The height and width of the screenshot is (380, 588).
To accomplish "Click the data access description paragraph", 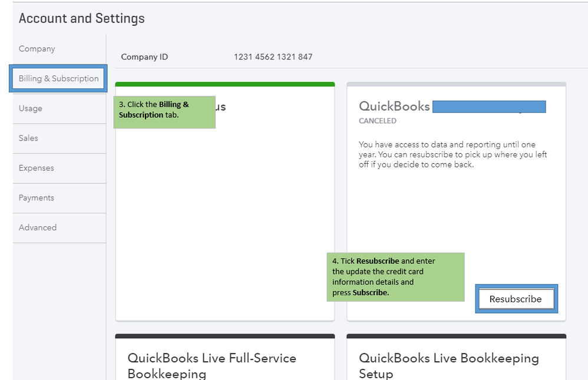I will [x=453, y=154].
